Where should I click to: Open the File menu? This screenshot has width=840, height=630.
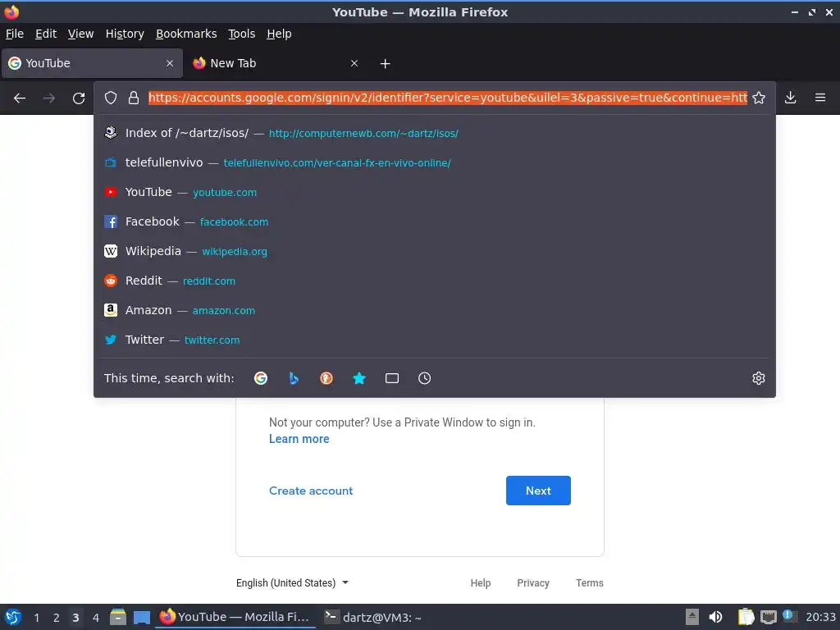pos(15,34)
